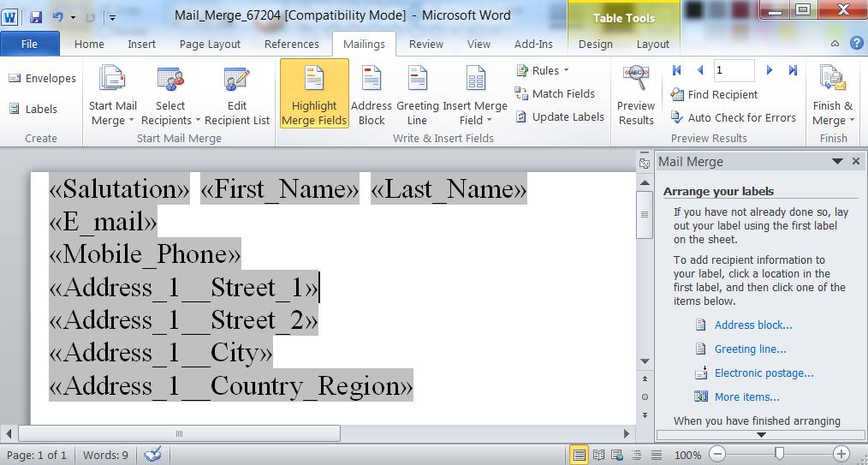The image size is (868, 465).
Task: Open the Rules dropdown
Action: pos(543,70)
